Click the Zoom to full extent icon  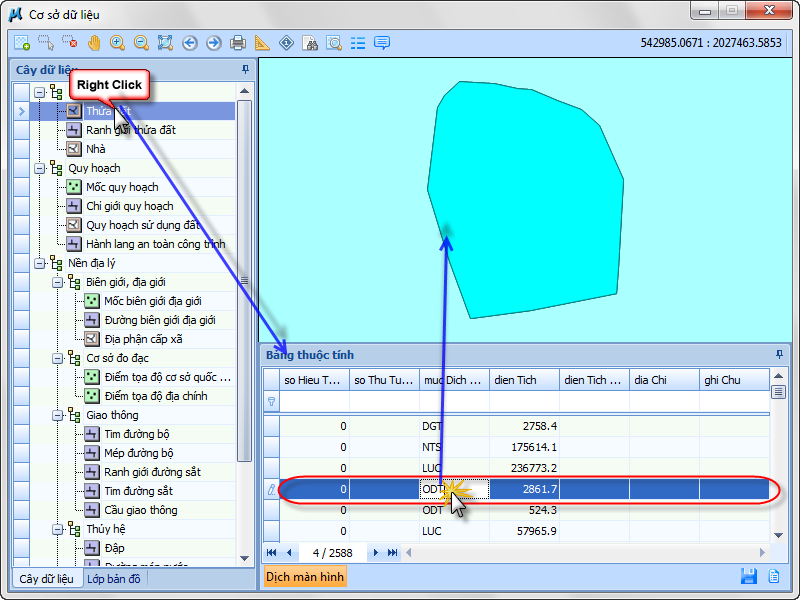pyautogui.click(x=166, y=43)
